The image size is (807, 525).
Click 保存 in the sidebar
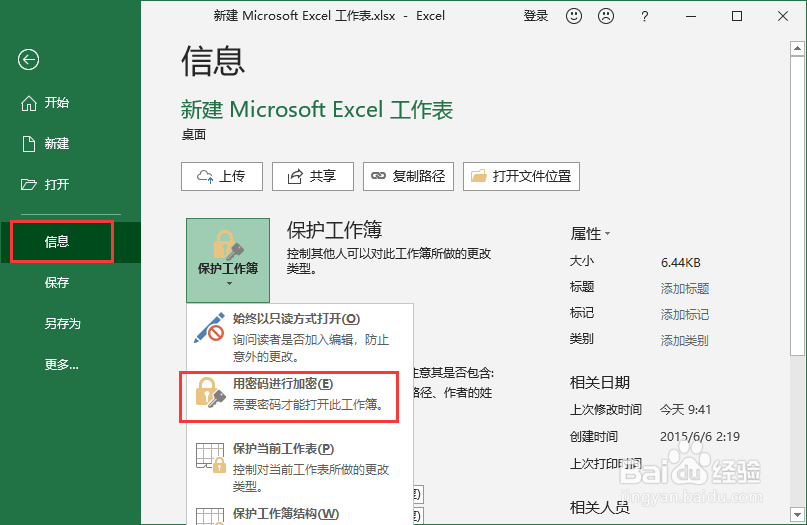(x=57, y=283)
